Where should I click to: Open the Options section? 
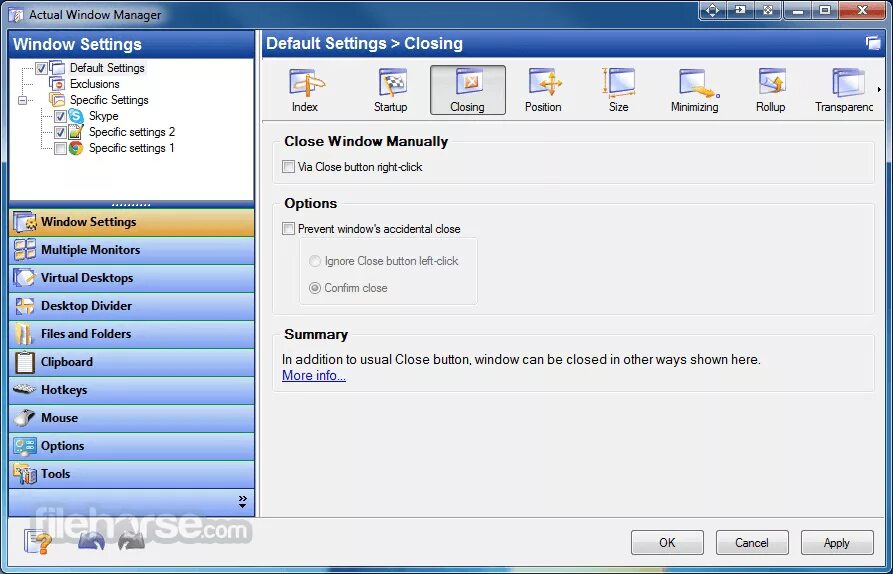132,446
